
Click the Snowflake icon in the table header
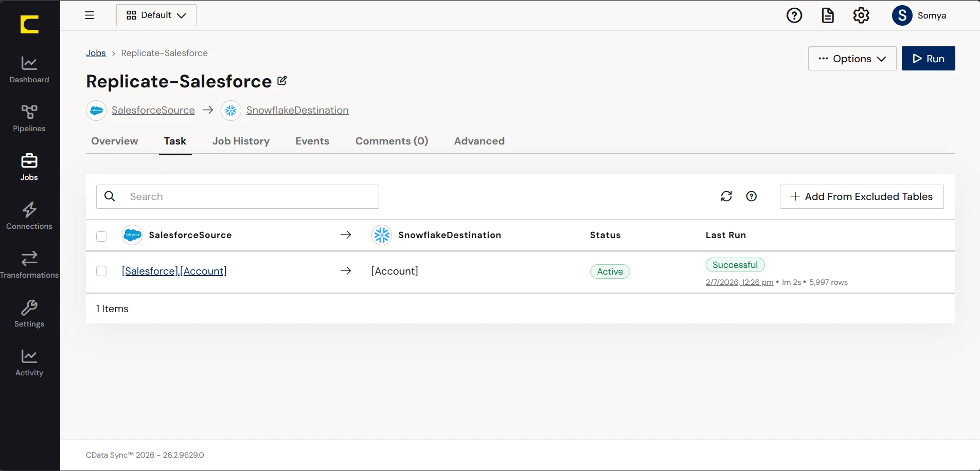click(382, 235)
